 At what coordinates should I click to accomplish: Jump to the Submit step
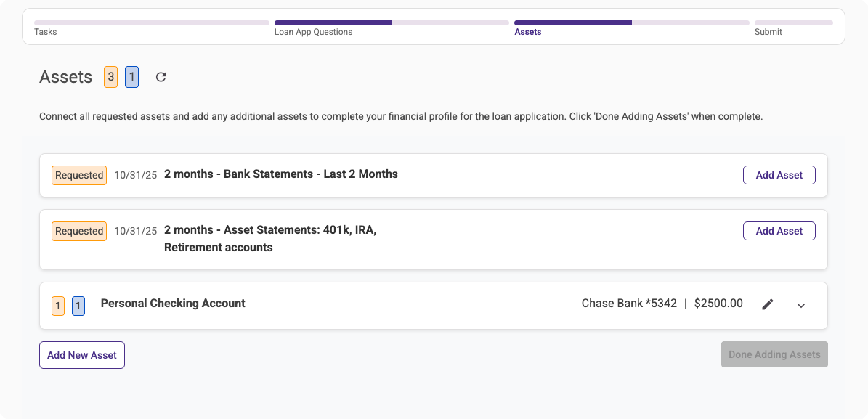point(768,32)
